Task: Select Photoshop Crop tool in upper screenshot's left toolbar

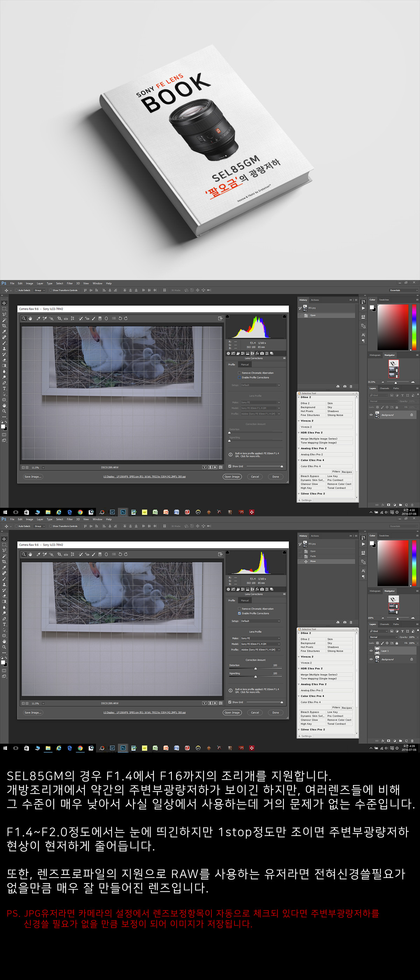Action: 4,326
